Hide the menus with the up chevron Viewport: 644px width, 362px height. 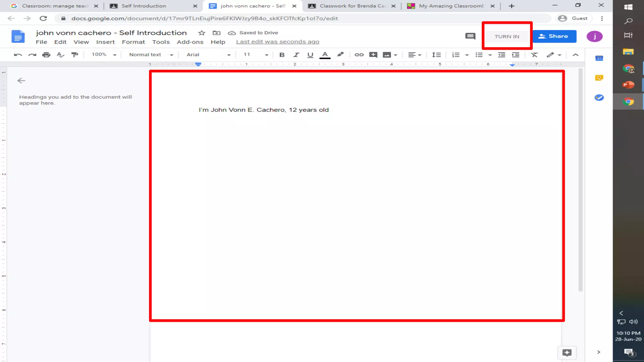(575, 55)
